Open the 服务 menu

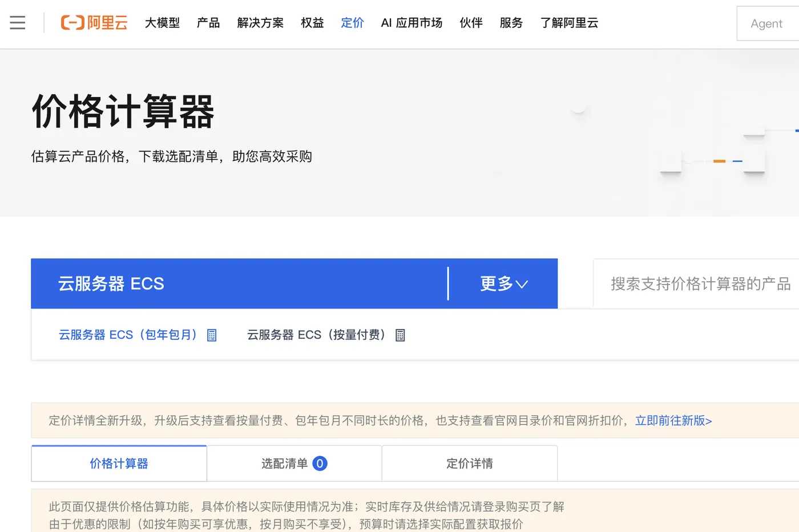click(511, 23)
